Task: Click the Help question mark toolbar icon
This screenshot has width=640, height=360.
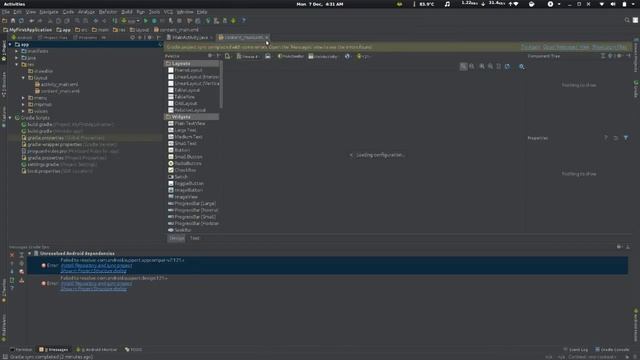Action: tap(244, 20)
